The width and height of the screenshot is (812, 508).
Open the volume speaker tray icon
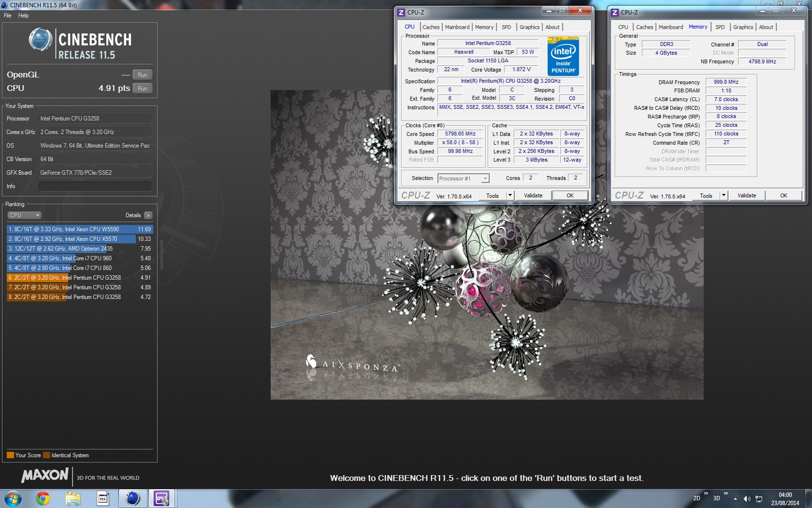[747, 498]
